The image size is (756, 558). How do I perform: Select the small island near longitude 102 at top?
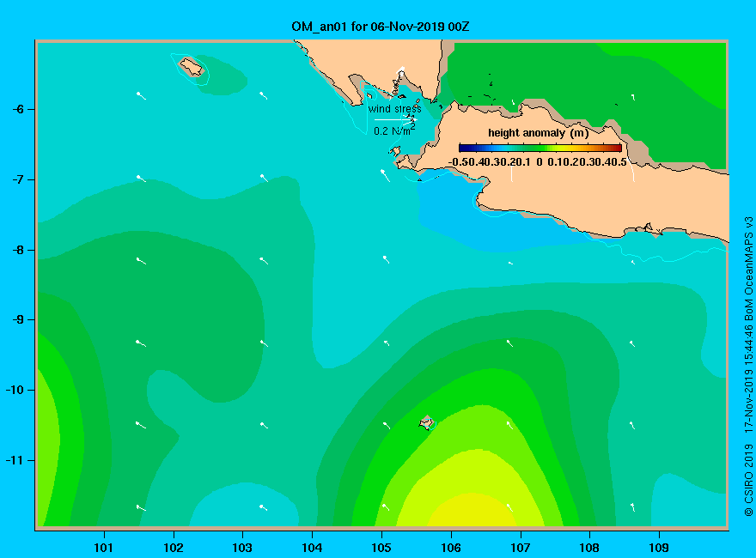click(x=192, y=66)
